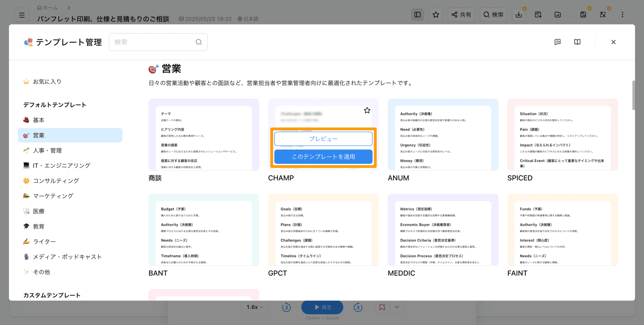The width and height of the screenshot is (644, 325).
Task: Click the download icon in top toolbar
Action: click(x=519, y=14)
